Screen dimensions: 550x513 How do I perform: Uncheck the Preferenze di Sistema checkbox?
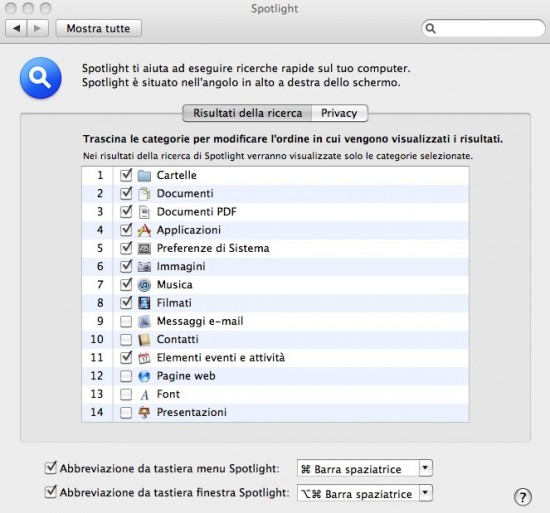pyautogui.click(x=126, y=248)
